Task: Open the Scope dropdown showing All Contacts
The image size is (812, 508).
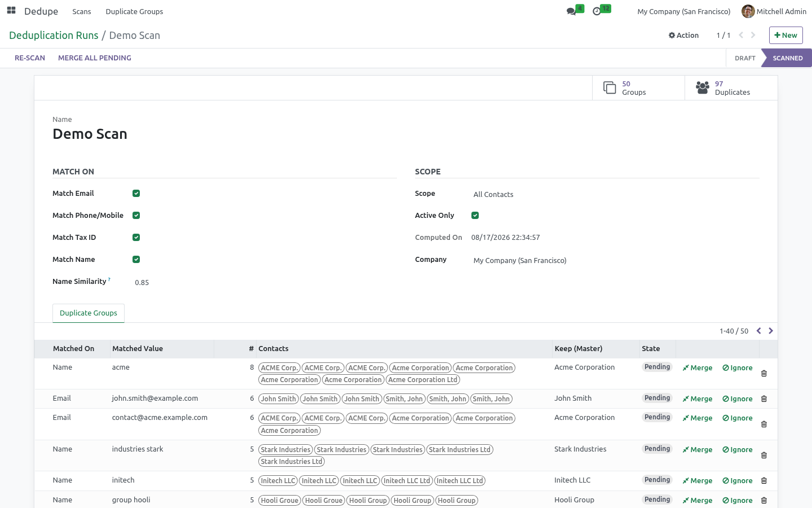Action: [615, 194]
